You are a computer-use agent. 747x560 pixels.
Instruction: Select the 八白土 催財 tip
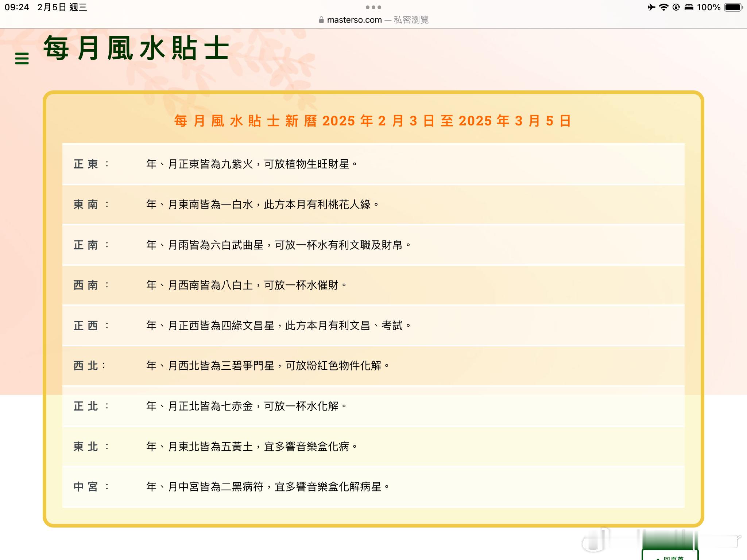pyautogui.click(x=247, y=285)
